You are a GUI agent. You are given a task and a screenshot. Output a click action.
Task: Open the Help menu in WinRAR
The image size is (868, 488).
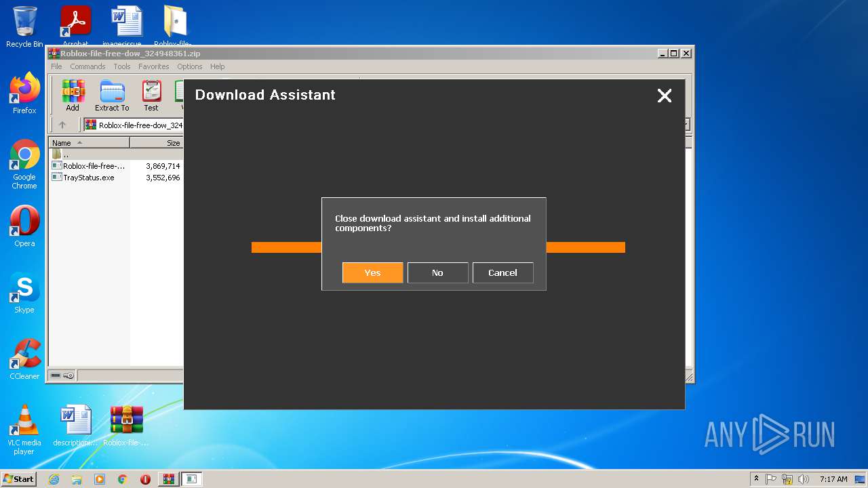click(x=217, y=66)
